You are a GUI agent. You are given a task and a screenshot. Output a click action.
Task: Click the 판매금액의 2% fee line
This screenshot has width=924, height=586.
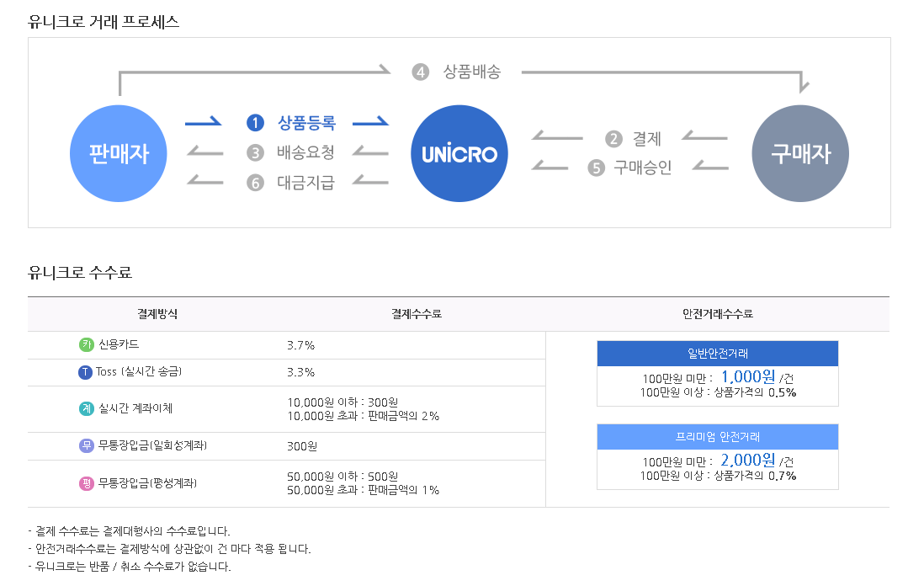click(x=363, y=416)
